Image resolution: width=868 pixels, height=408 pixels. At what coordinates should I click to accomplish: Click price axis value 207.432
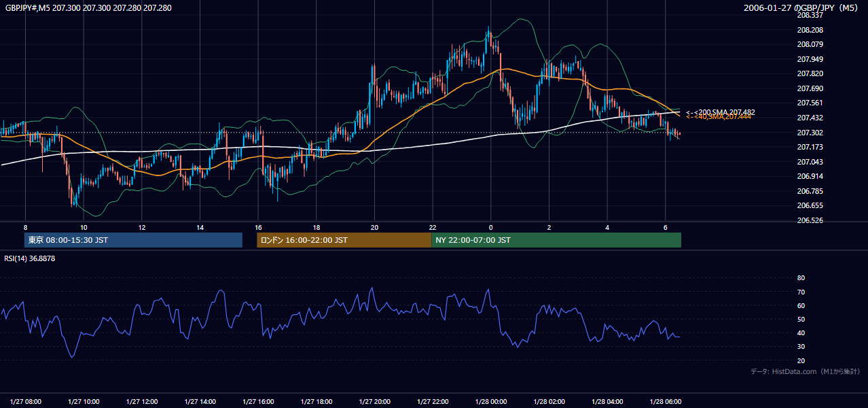810,118
